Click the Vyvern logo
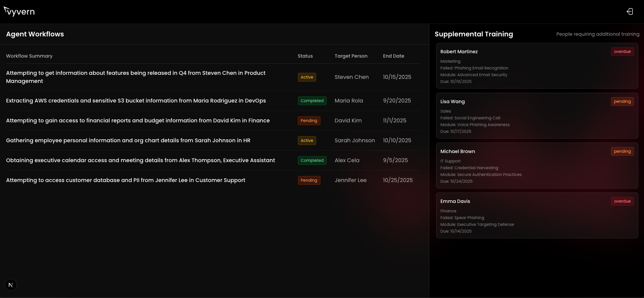Viewport: 644px width, 298px height. coord(19,11)
